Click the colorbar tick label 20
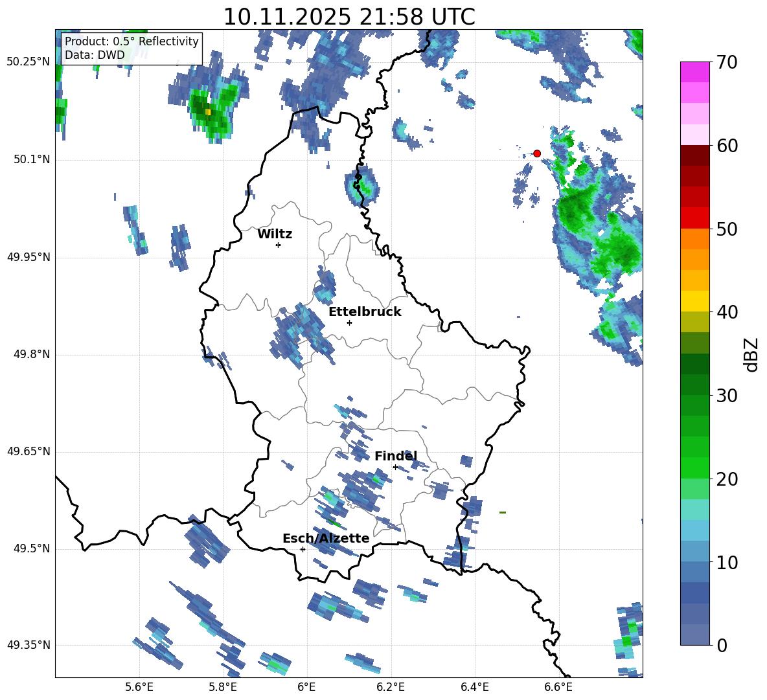767x700 pixels. (727, 479)
